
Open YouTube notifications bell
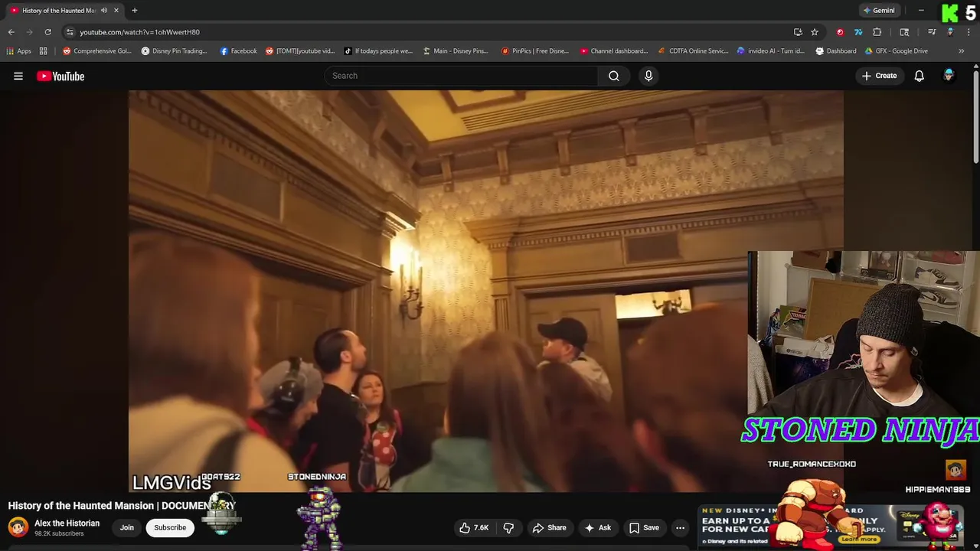(920, 76)
